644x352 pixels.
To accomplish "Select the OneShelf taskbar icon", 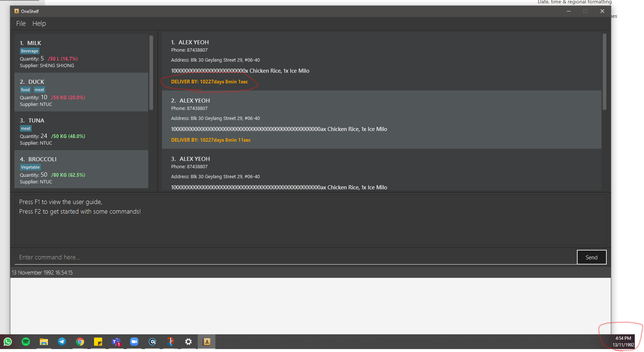I will (x=207, y=342).
